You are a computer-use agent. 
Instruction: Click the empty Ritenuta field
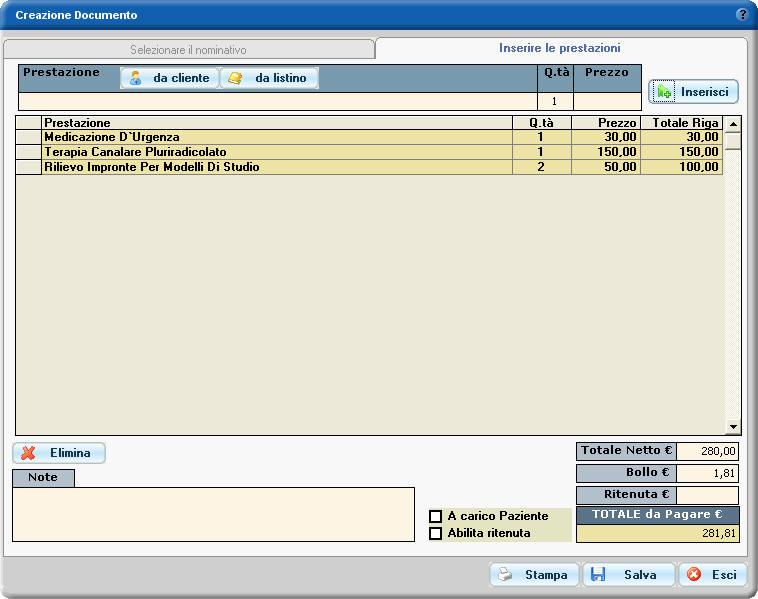pos(707,496)
